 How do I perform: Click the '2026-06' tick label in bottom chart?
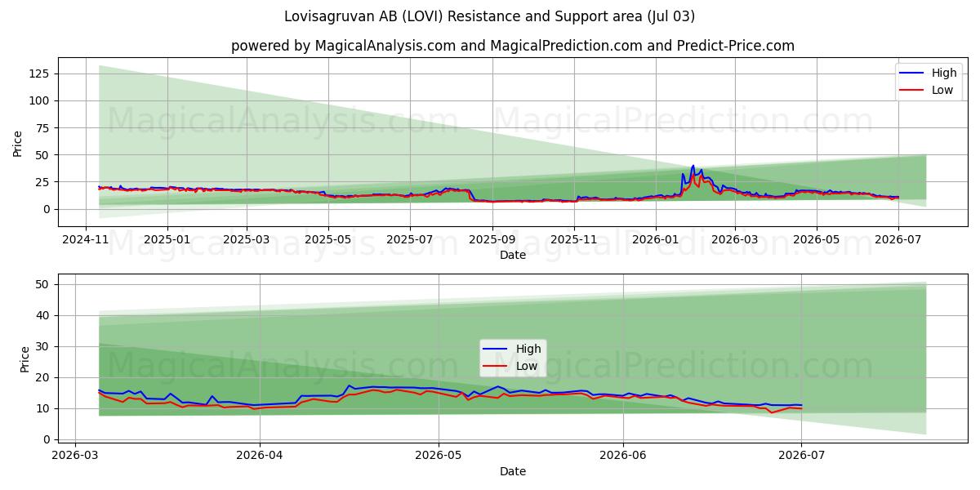(x=623, y=457)
